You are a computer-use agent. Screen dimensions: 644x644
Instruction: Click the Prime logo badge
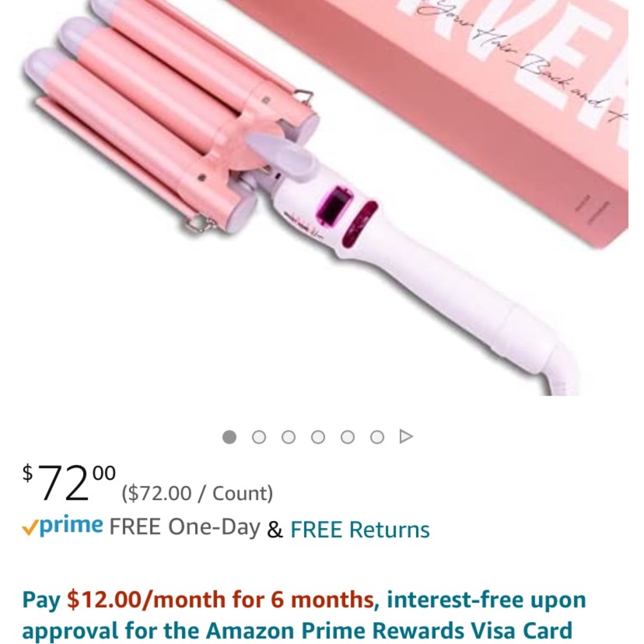62,526
